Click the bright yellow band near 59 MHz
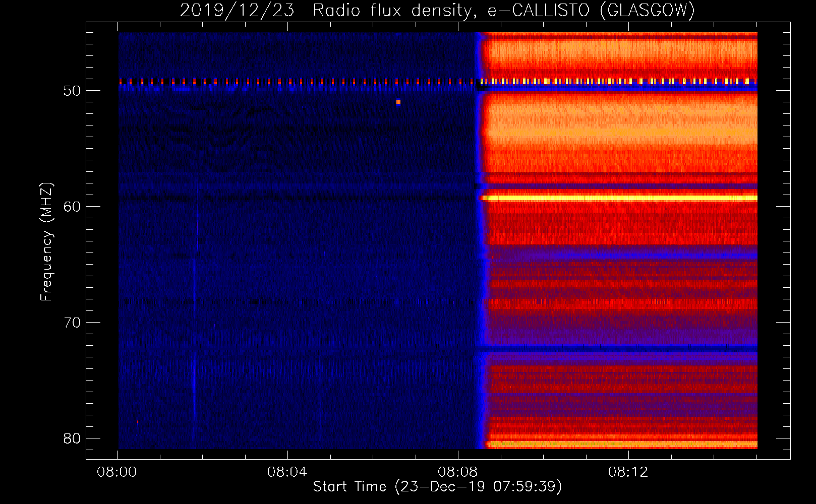 tap(619, 198)
